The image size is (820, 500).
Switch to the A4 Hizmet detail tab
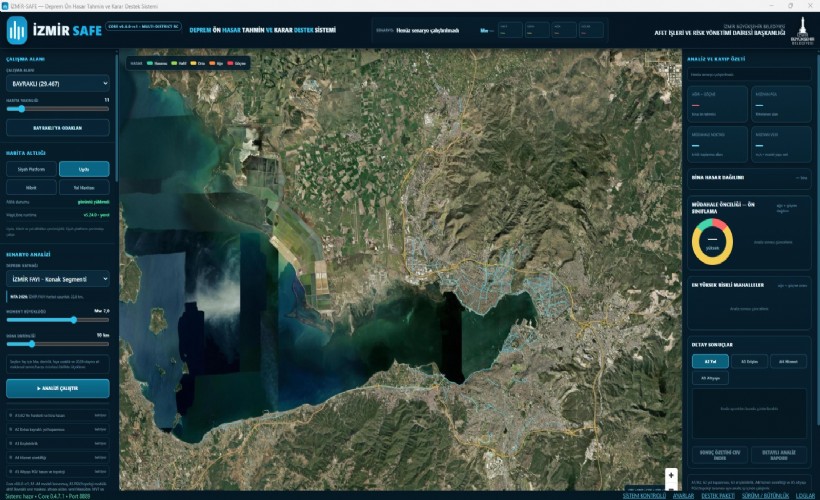pyautogui.click(x=788, y=361)
